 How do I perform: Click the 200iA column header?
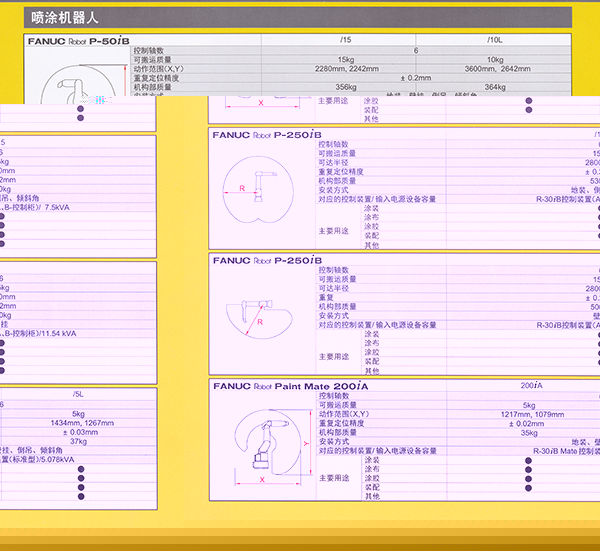pos(530,385)
